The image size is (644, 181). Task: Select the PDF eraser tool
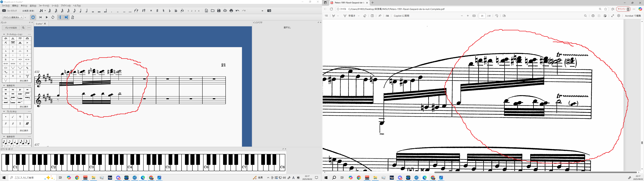(365, 16)
